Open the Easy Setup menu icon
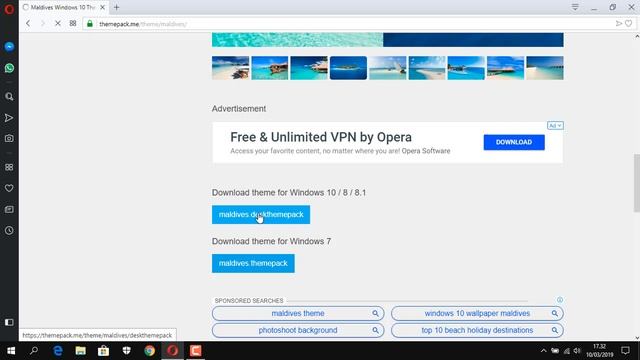640x360 pixels. click(x=575, y=7)
